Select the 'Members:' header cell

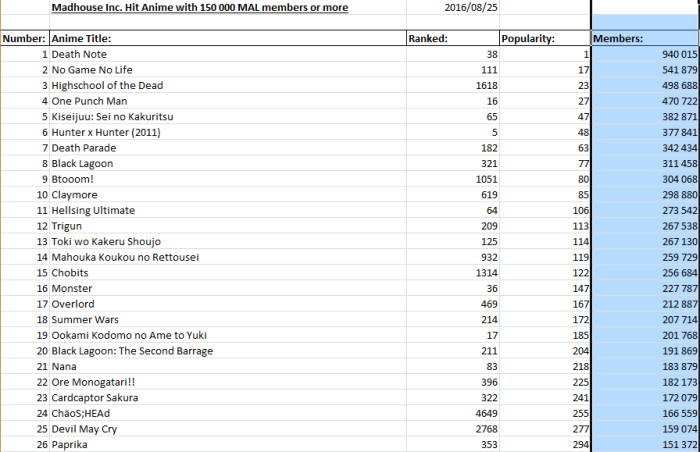click(646, 38)
